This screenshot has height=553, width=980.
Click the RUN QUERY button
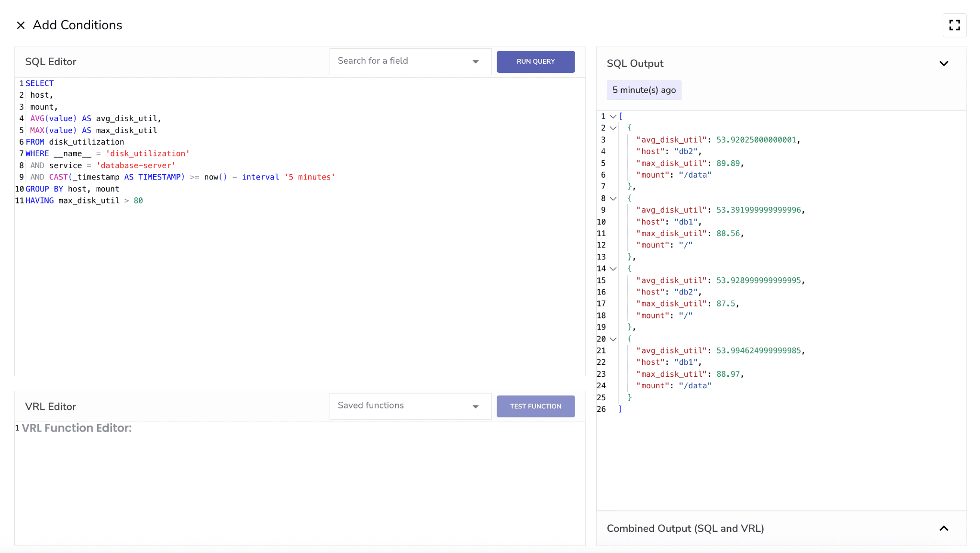point(535,62)
